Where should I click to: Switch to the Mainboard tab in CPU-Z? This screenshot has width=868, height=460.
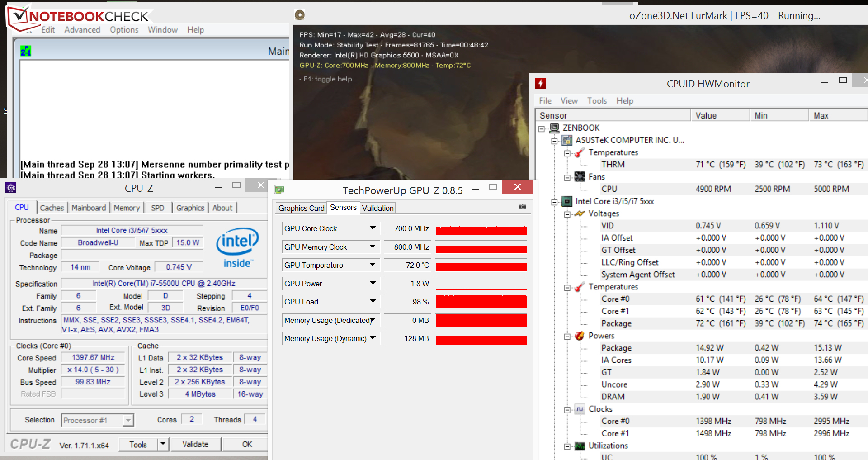coord(89,208)
